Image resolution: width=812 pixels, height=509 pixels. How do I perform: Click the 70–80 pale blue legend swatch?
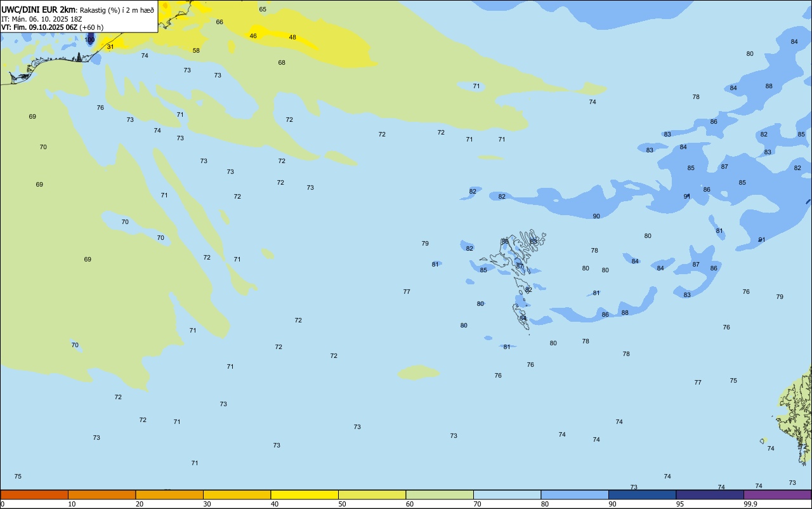coord(507,494)
